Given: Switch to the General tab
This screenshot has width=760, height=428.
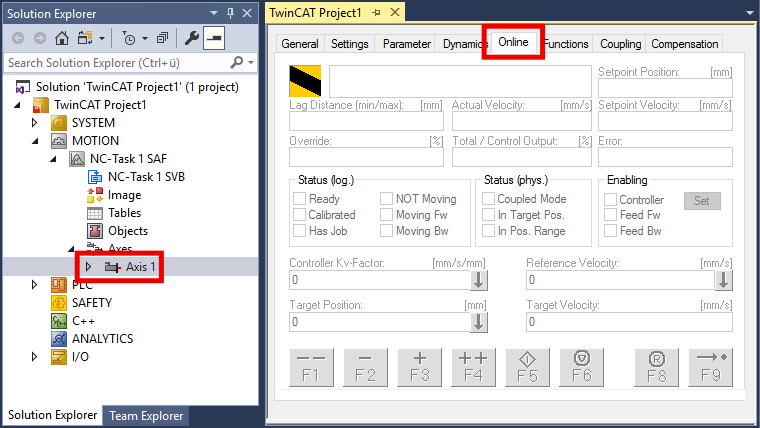Looking at the screenshot, I should tap(300, 44).
